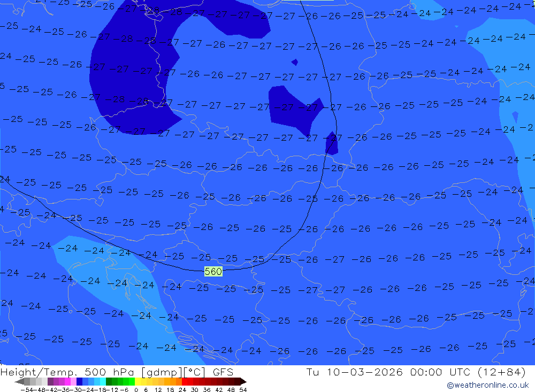Screen dimensions: 535x392
Task: Pick the bright yellow swatch at 0 in legend
Action: (138, 381)
